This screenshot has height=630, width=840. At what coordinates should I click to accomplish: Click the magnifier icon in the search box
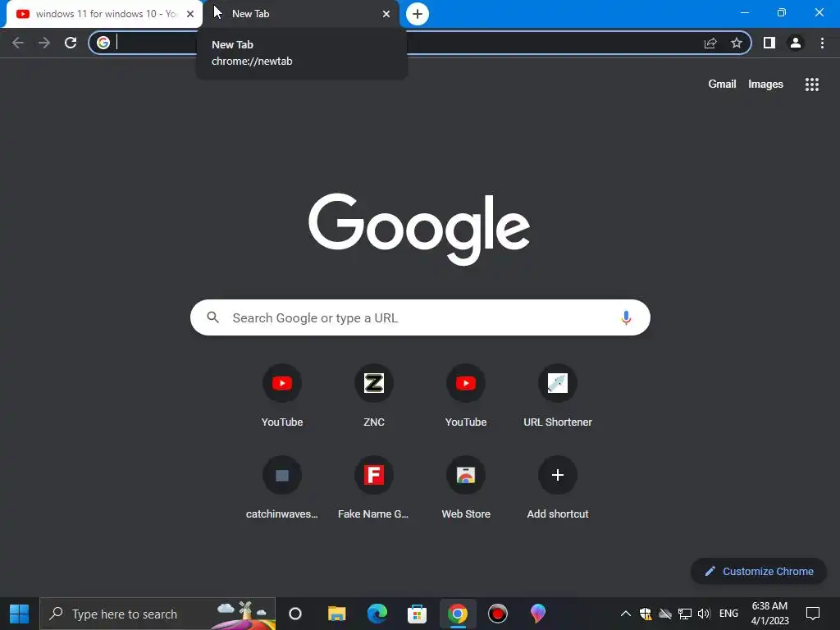point(212,317)
